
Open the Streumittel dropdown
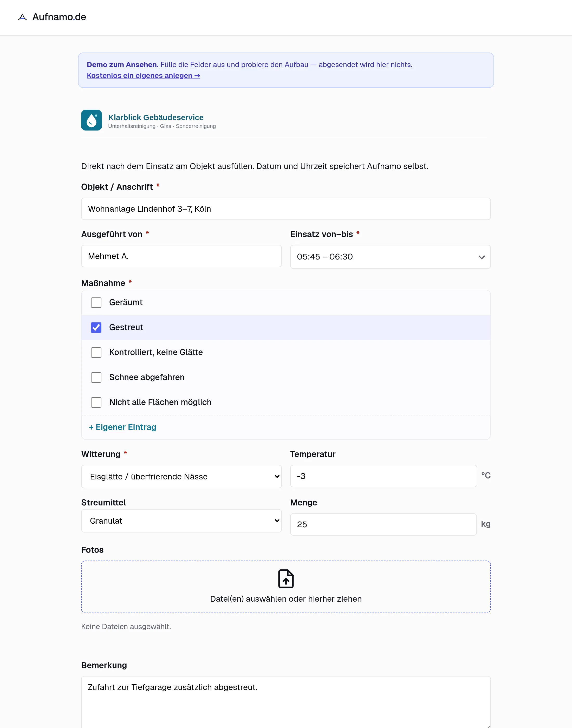click(x=181, y=521)
